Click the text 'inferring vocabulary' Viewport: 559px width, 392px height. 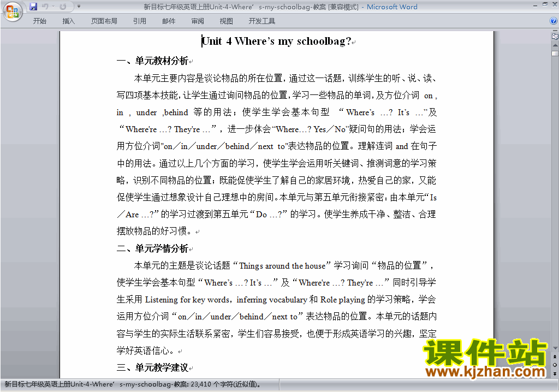point(272,300)
